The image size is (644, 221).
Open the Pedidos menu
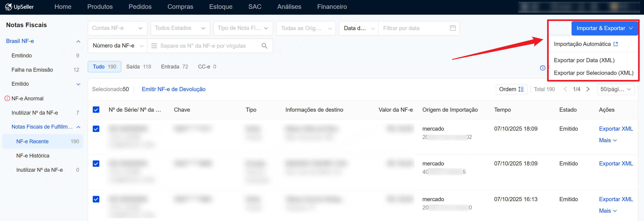[140, 7]
